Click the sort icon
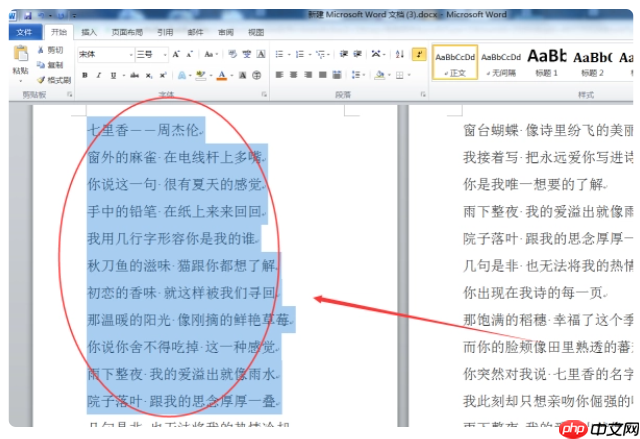The height and width of the screenshot is (439, 640). click(400, 54)
